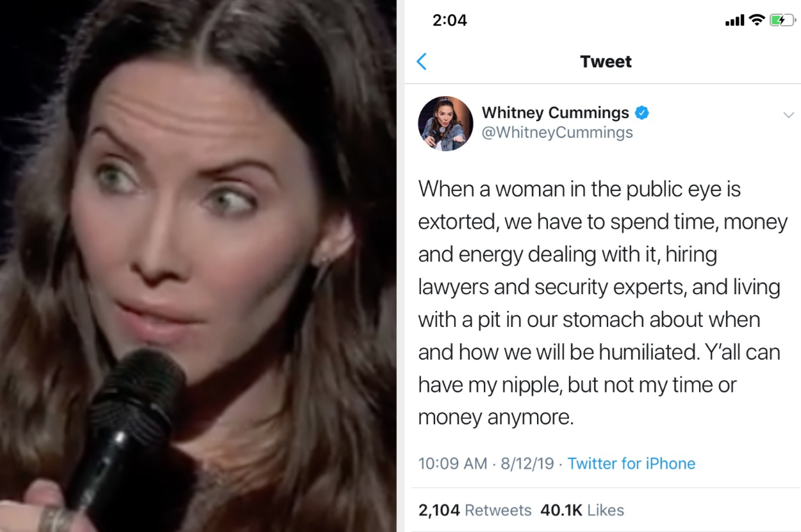Tap the cellular signal bars
This screenshot has height=532, width=801.
coord(734,21)
